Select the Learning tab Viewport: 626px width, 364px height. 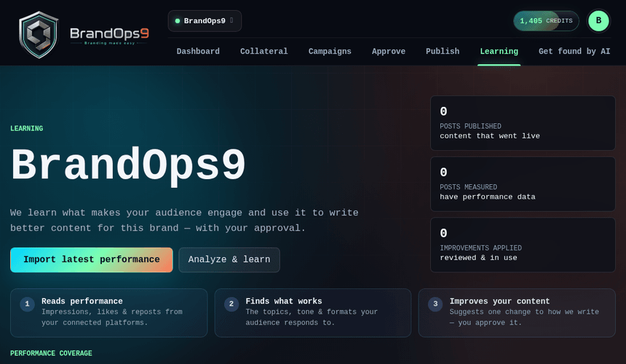(499, 52)
